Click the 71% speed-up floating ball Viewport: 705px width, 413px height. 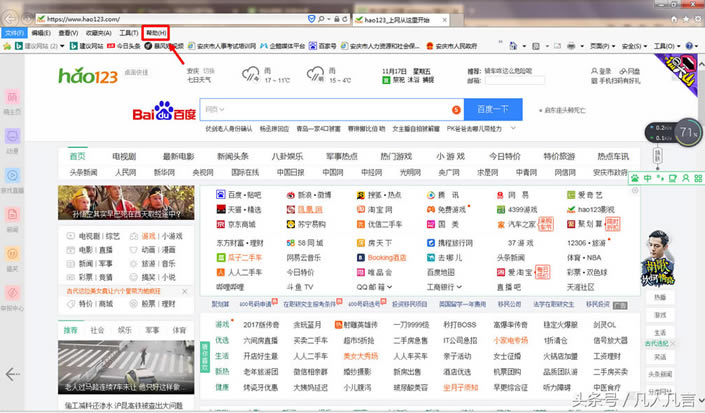[x=688, y=131]
